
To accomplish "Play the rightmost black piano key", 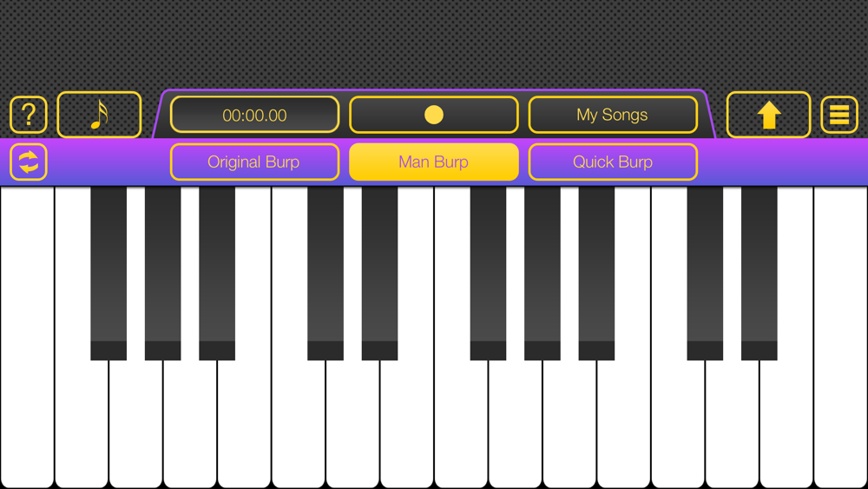I will 759,274.
